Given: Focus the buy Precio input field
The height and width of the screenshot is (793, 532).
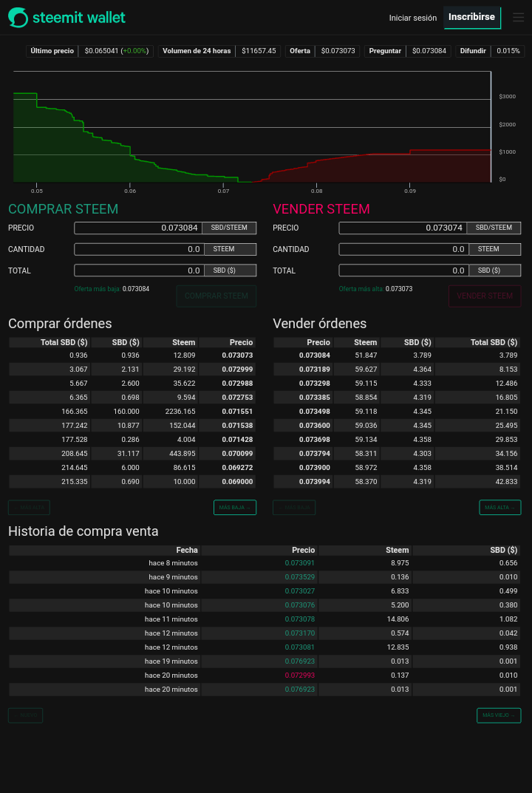Looking at the screenshot, I should (138, 228).
